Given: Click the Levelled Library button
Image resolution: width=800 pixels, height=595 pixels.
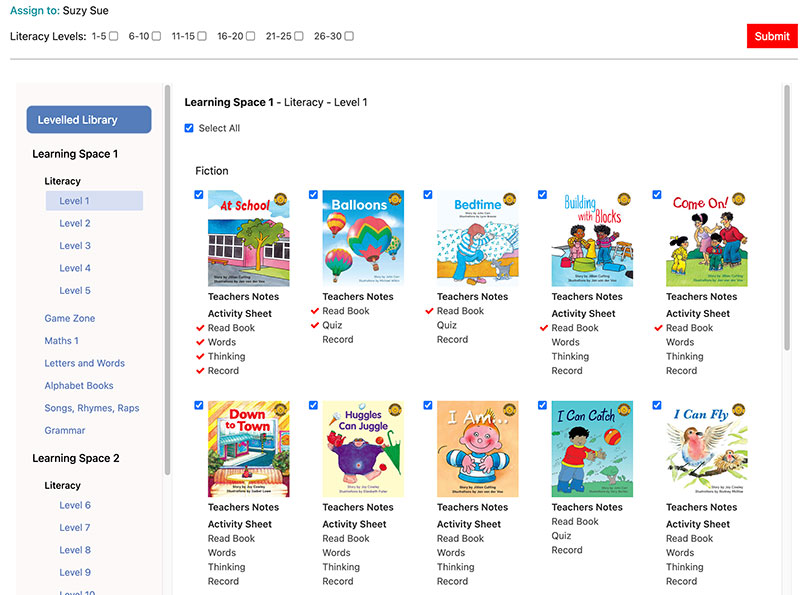Looking at the screenshot, I should tap(88, 120).
